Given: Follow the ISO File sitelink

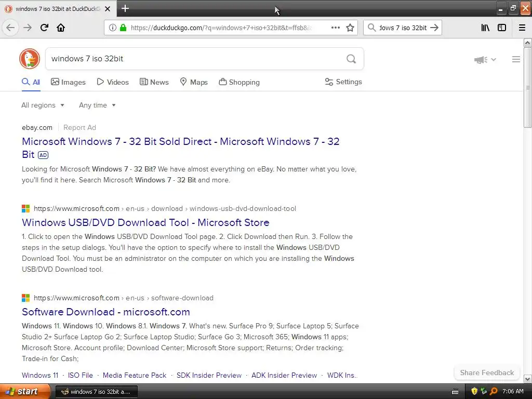Looking at the screenshot, I should 81,375.
